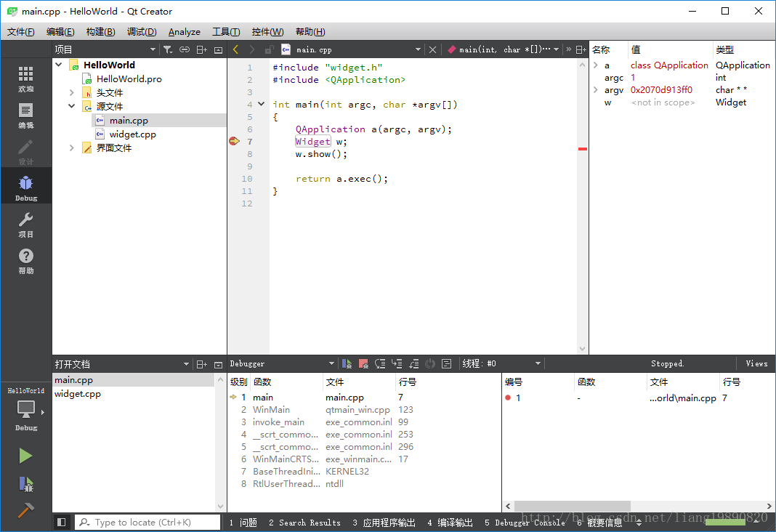
Task: Close the Open Documents panel
Action: 218,364
